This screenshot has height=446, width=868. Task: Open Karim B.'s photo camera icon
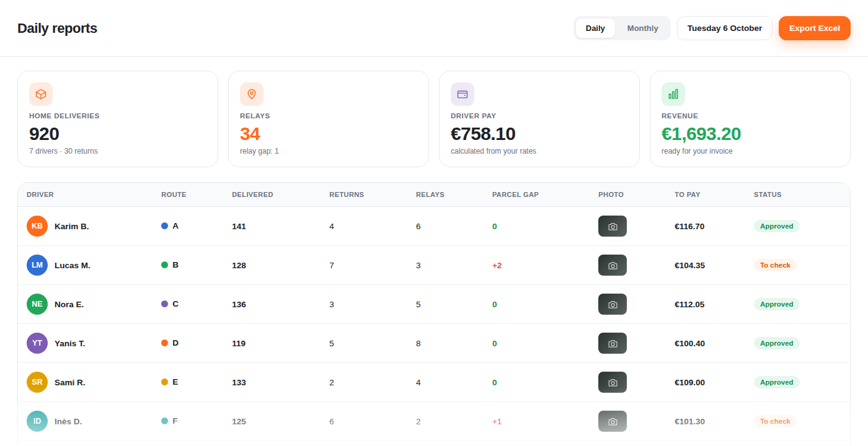coord(613,226)
